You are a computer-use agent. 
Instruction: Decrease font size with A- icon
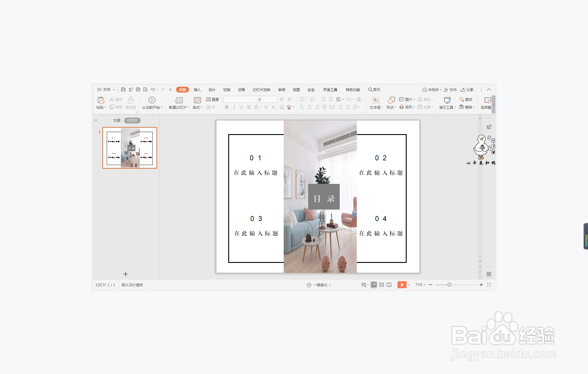pyautogui.click(x=290, y=99)
